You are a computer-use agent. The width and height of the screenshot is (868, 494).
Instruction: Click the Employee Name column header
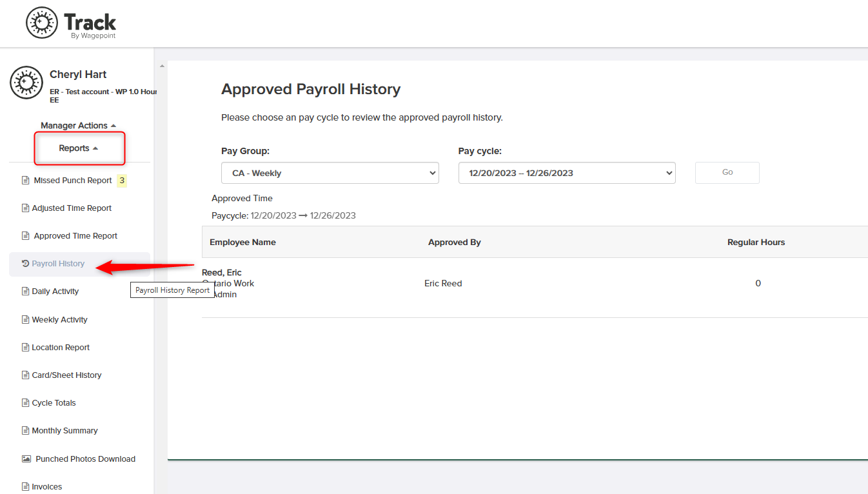click(242, 242)
